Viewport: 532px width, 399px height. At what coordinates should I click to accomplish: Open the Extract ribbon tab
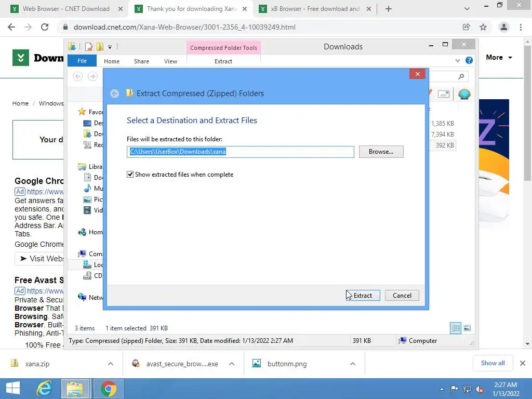click(x=223, y=61)
